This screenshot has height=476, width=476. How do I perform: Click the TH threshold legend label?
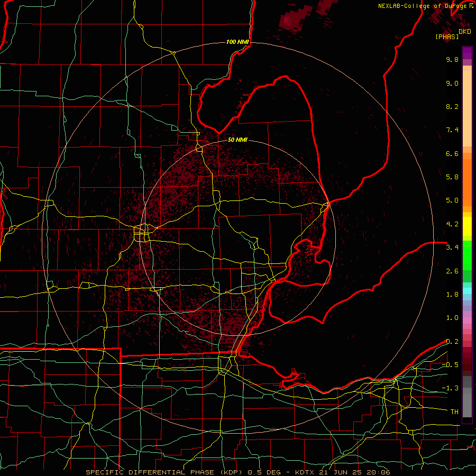[x=454, y=412]
